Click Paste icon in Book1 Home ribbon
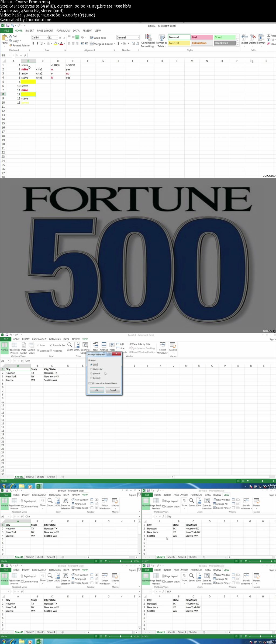 click(5, 38)
